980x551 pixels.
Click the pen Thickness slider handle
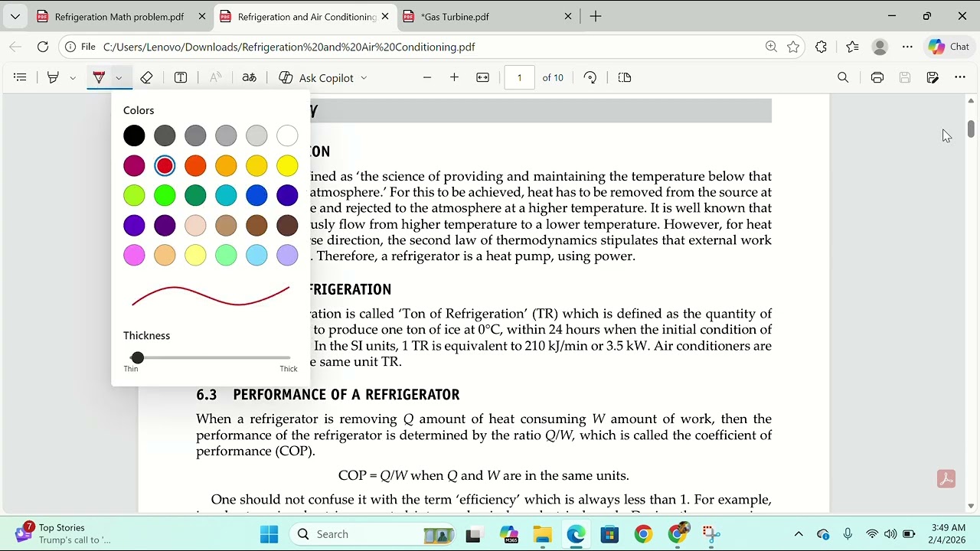tap(137, 357)
